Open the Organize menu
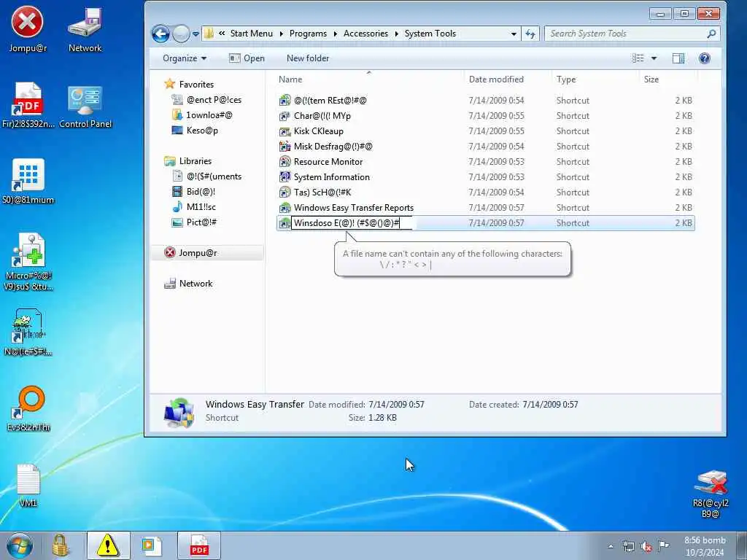 185,58
